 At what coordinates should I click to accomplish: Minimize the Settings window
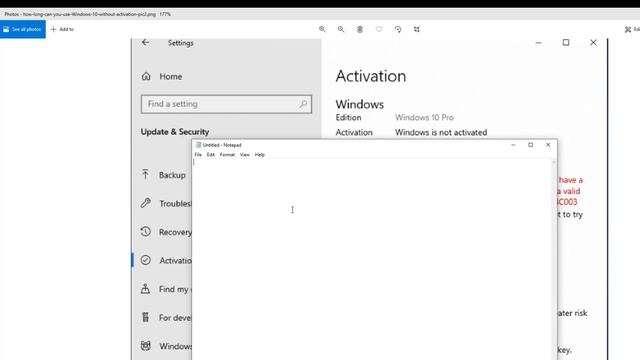pyautogui.click(x=539, y=42)
